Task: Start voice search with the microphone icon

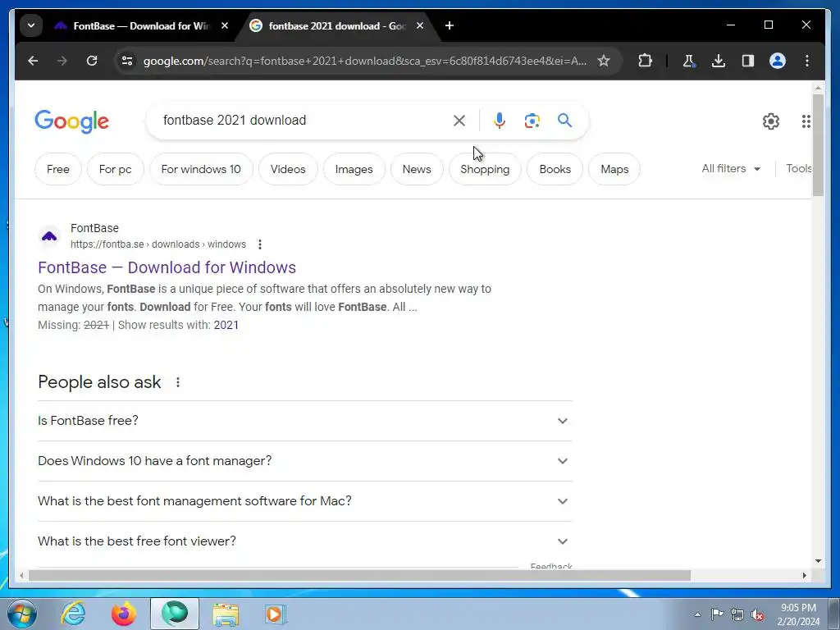Action: pos(500,121)
